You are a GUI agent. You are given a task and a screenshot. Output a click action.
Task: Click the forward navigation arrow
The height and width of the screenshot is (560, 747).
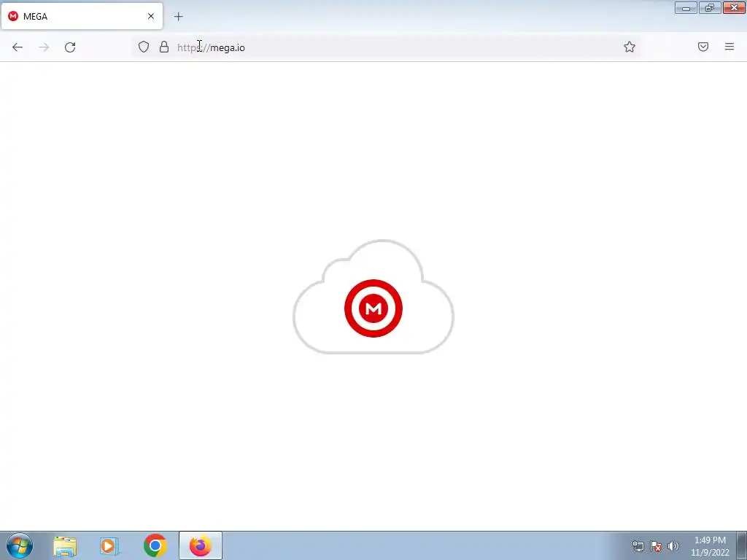44,47
